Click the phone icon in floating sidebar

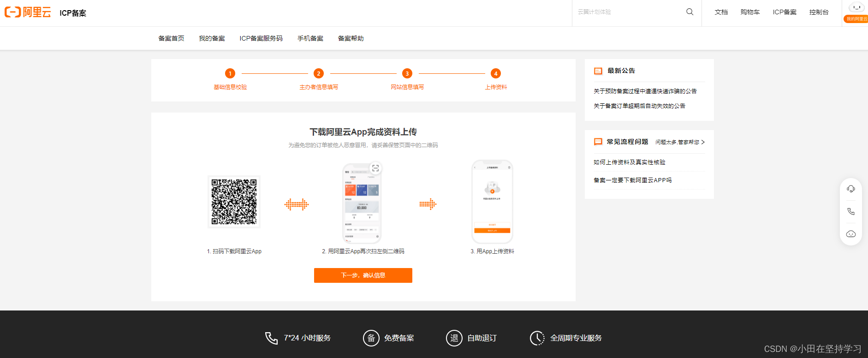(x=851, y=212)
